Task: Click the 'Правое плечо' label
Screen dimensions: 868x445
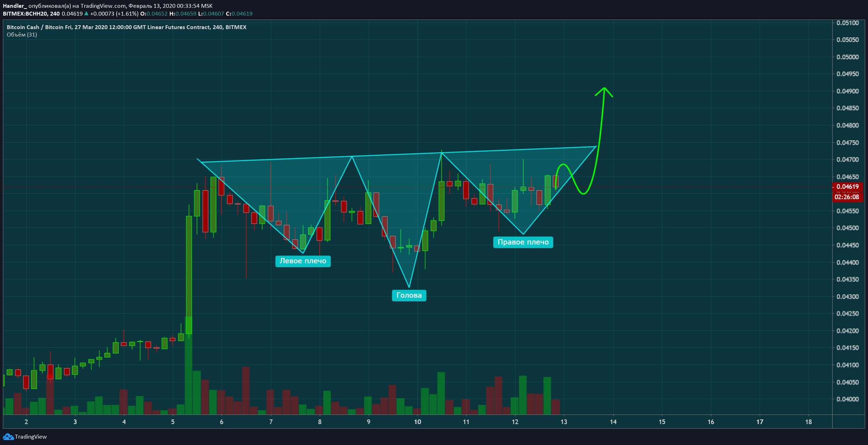Action: 523,242
